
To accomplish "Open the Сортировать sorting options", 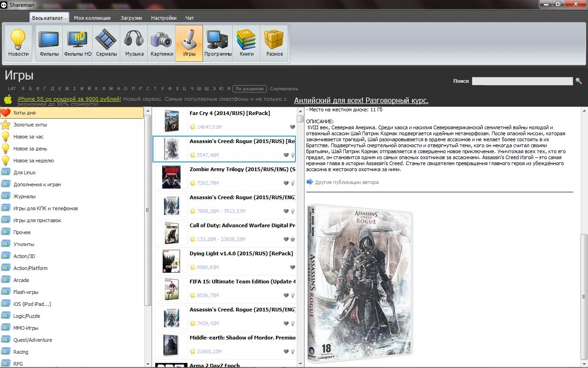I will [284, 89].
